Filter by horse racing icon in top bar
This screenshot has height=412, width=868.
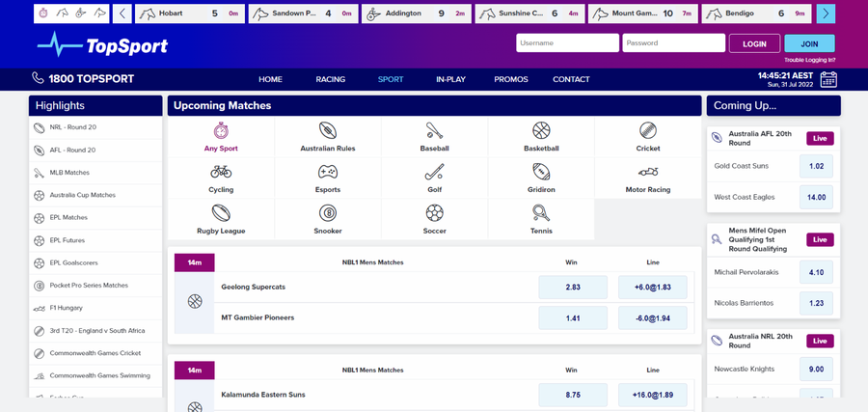62,14
